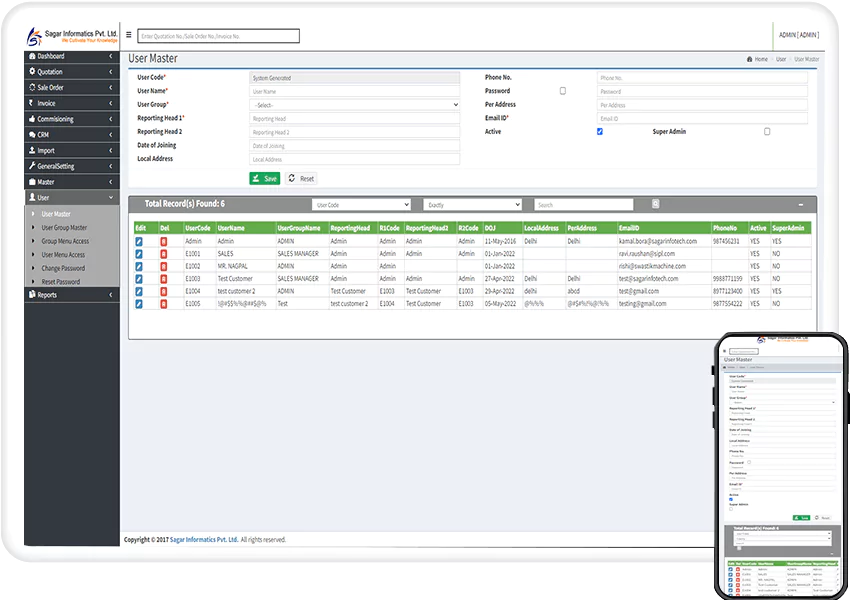Click the User breadcrumb link

(781, 59)
